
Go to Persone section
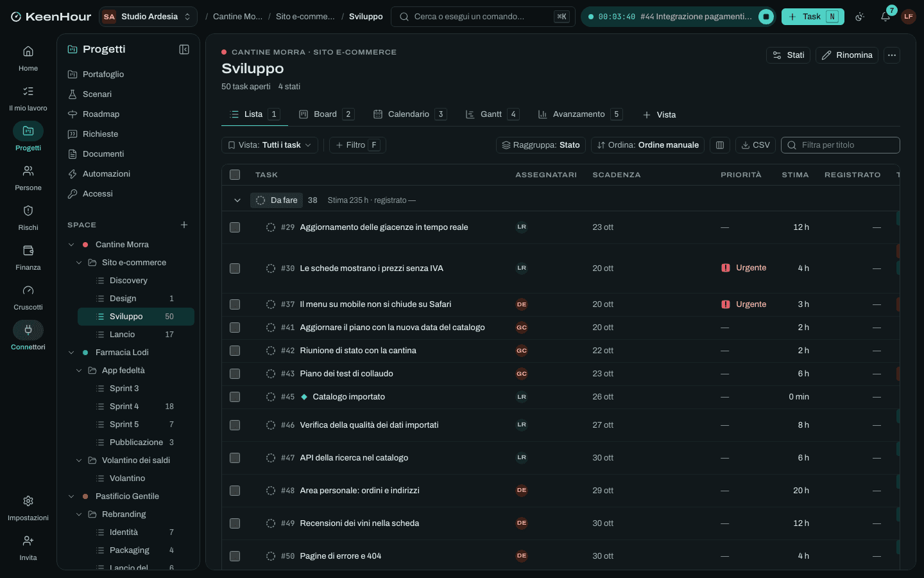click(x=28, y=177)
